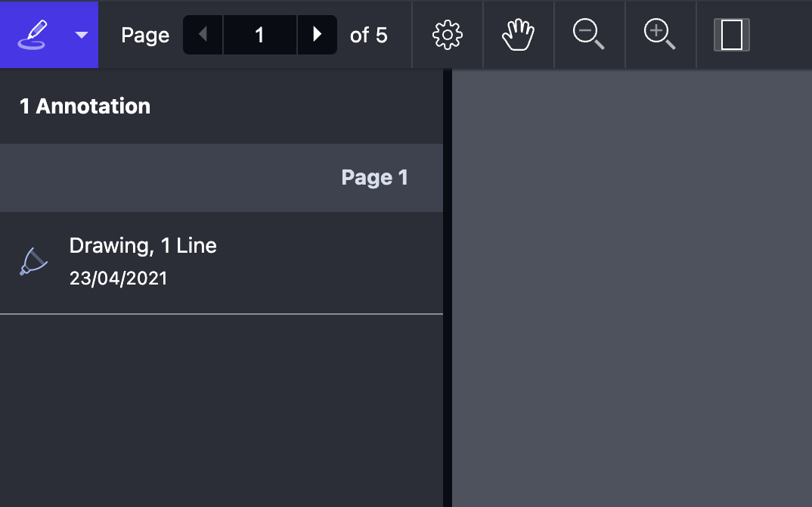Image resolution: width=812 pixels, height=507 pixels.
Task: Click the next page arrow
Action: [318, 35]
